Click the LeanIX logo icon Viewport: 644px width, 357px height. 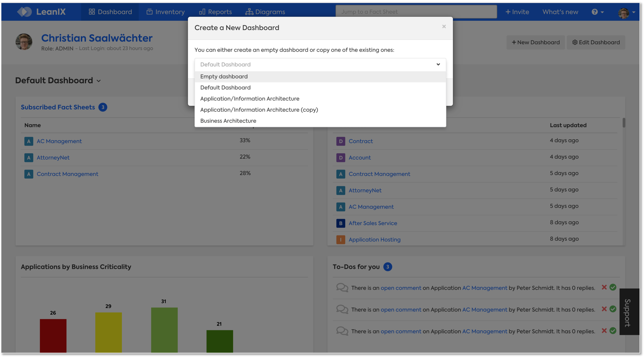24,12
